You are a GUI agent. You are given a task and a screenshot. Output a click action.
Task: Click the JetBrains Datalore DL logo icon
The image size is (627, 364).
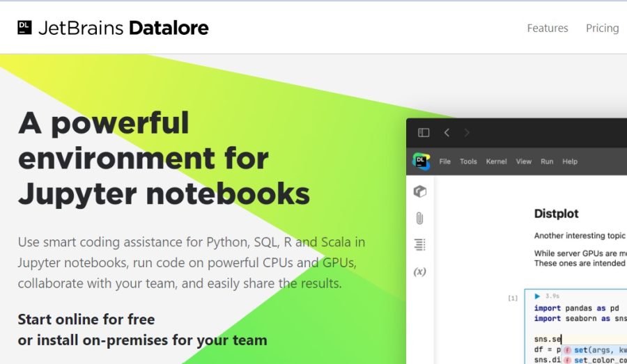(x=24, y=28)
